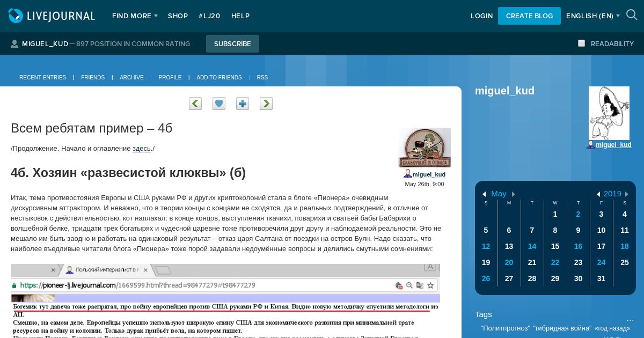644x338 pixels.
Task: Select May 22 in calendar
Action: 555,262
